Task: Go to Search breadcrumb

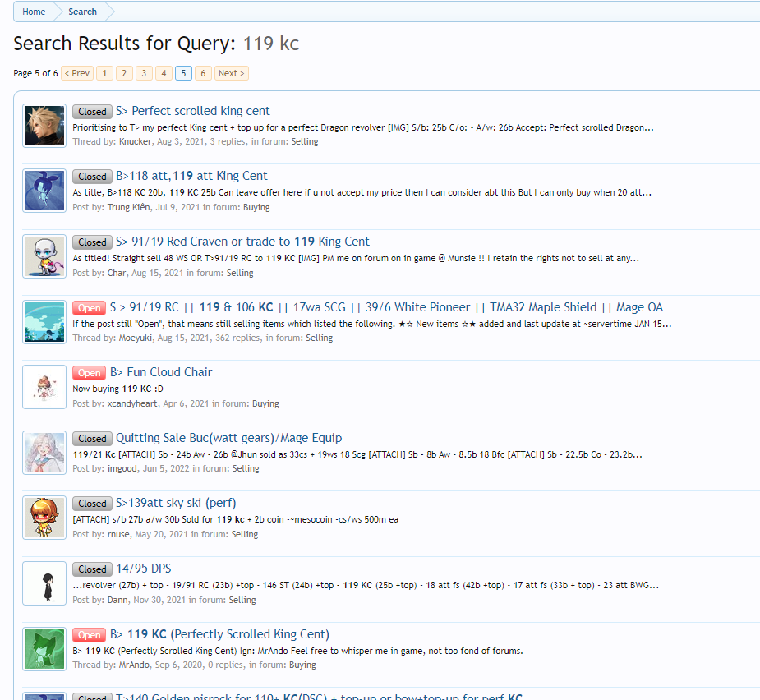Action: tap(82, 12)
